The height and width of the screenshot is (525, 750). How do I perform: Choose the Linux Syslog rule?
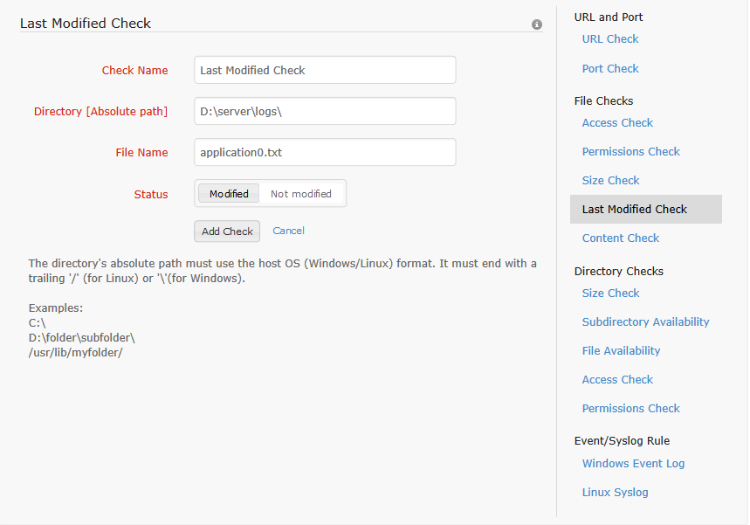tap(615, 492)
